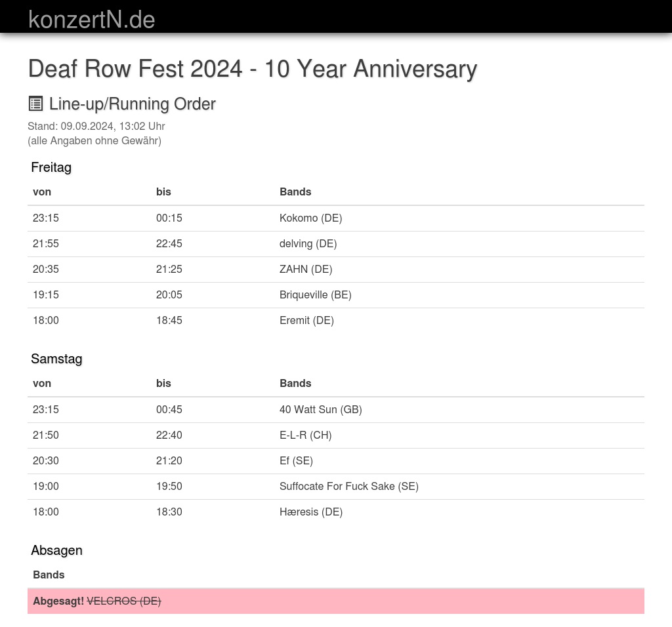Click the cancelled VELCROS (DE) entry
Image resolution: width=672 pixels, height=627 pixels.
(x=124, y=601)
